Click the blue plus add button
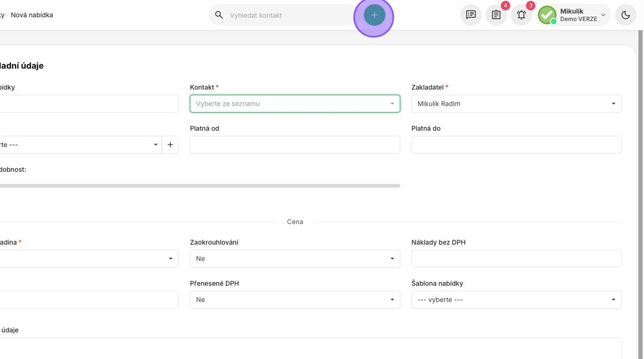Image resolution: width=644 pixels, height=359 pixels. (374, 15)
